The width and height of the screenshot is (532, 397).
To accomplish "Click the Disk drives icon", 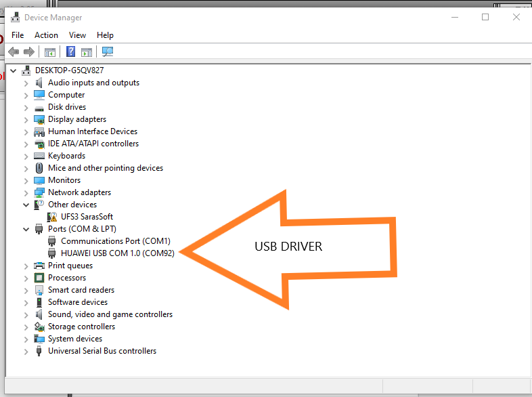I will pyautogui.click(x=39, y=108).
